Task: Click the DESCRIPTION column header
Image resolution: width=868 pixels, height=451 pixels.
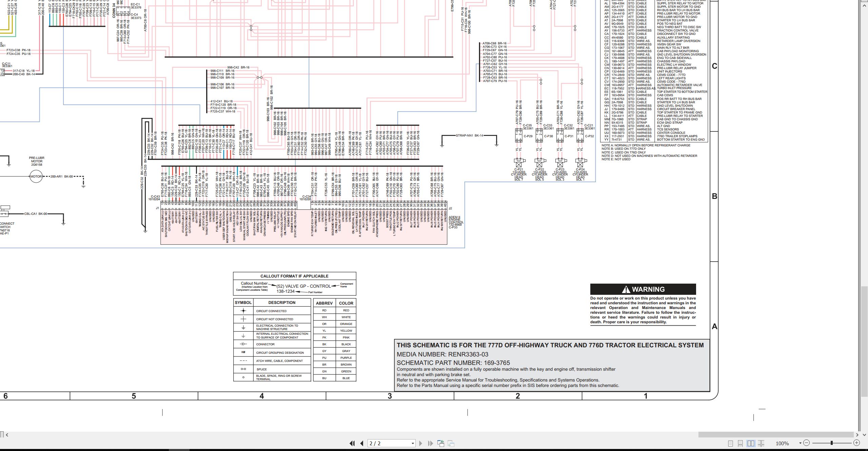Action: pos(282,303)
